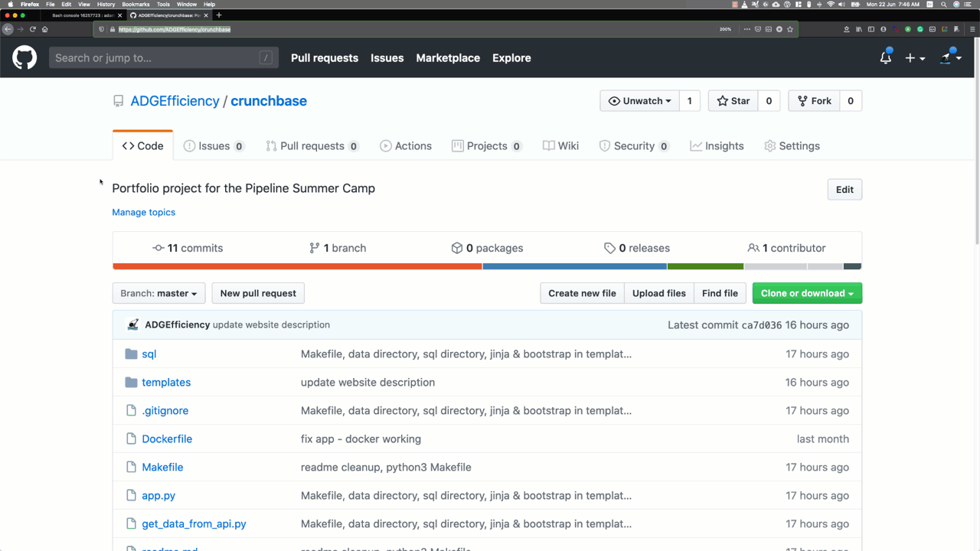Screen dimensions: 980x551
Task: Open get_data_from_api.py file
Action: pyautogui.click(x=194, y=523)
